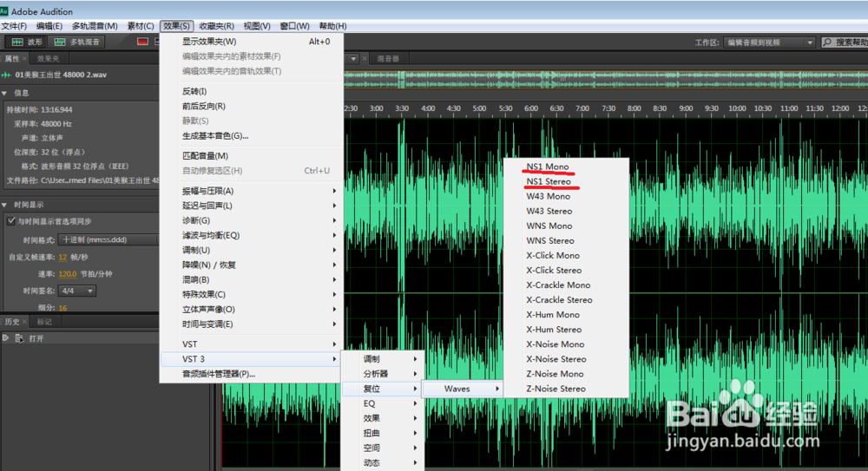Expand the 诊断(G) submenu

pos(250,220)
